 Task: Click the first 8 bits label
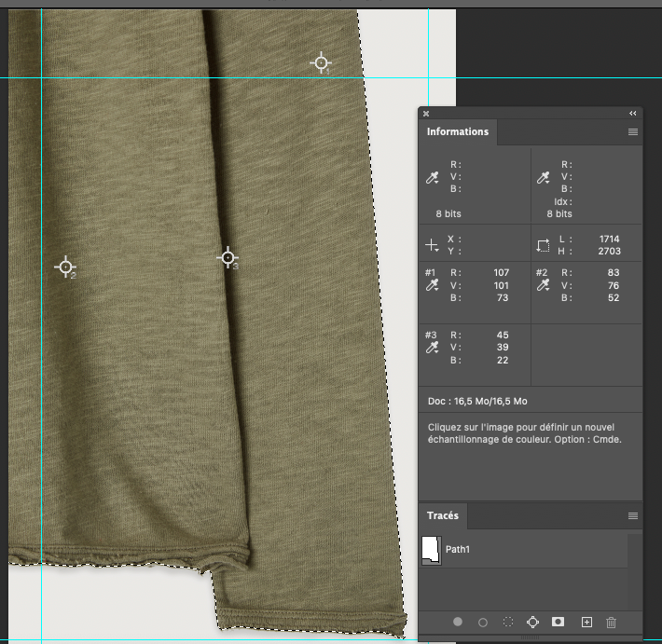click(x=448, y=214)
